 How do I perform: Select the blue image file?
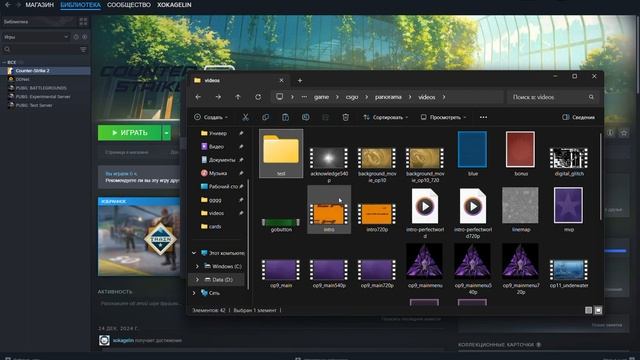(473, 153)
